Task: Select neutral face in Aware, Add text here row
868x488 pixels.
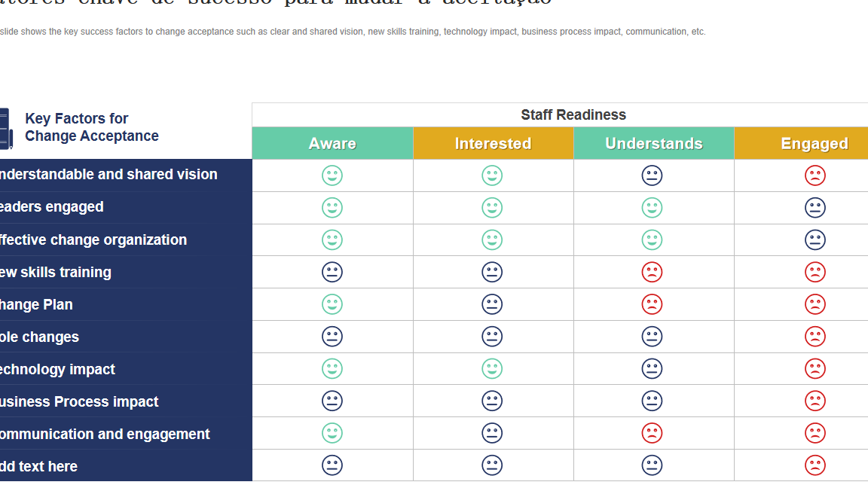Action: pyautogui.click(x=332, y=465)
